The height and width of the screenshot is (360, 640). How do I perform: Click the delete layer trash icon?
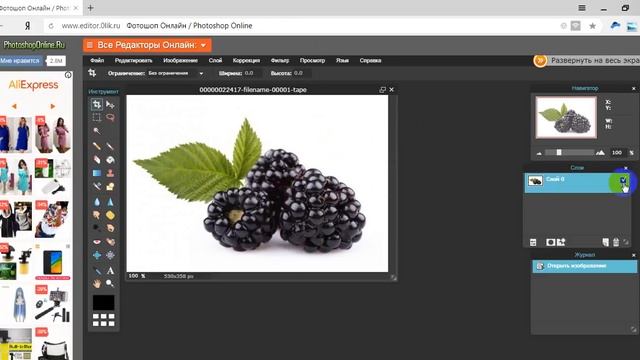pyautogui.click(x=616, y=242)
